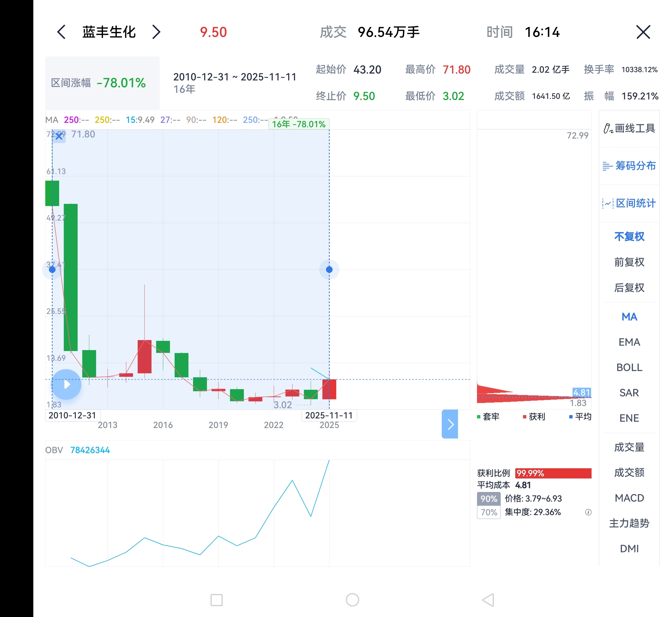Tap the info icon beside 集中度

point(588,512)
